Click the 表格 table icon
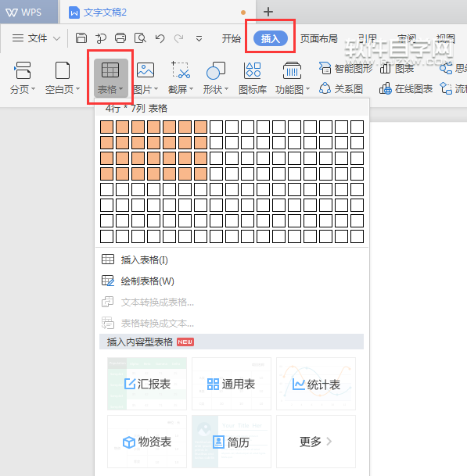467x476 pixels. (110, 70)
